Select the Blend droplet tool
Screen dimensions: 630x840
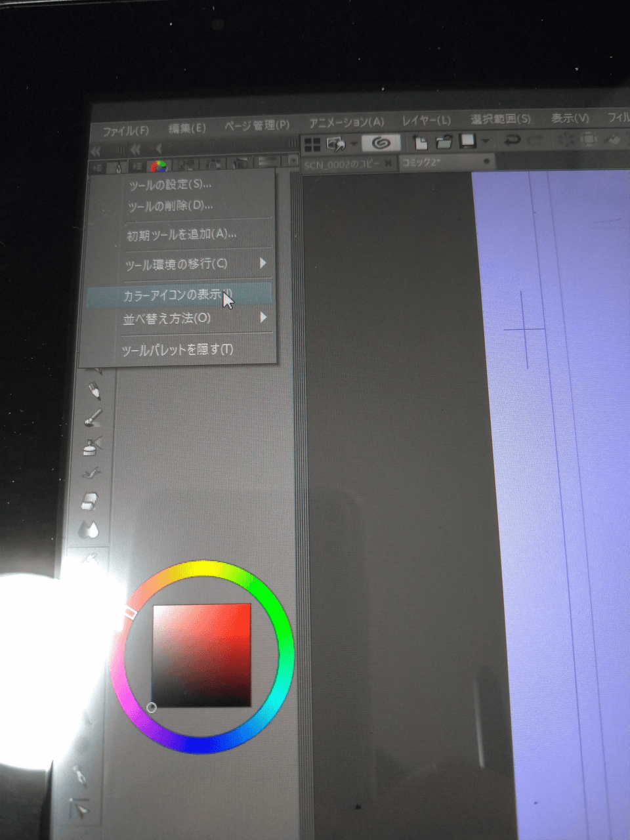tap(88, 529)
